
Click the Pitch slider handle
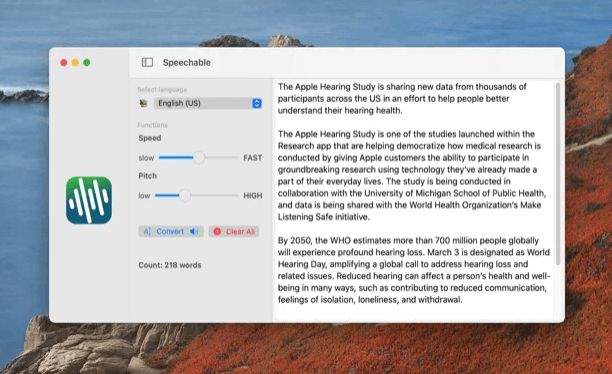click(185, 195)
